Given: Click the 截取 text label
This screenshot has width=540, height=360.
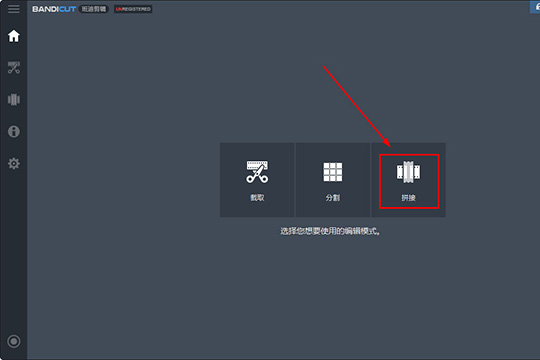Looking at the screenshot, I should coord(257,198).
